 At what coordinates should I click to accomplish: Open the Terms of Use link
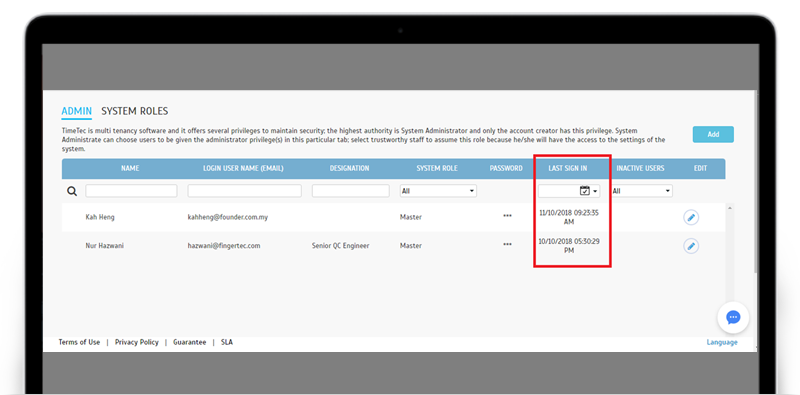79,342
